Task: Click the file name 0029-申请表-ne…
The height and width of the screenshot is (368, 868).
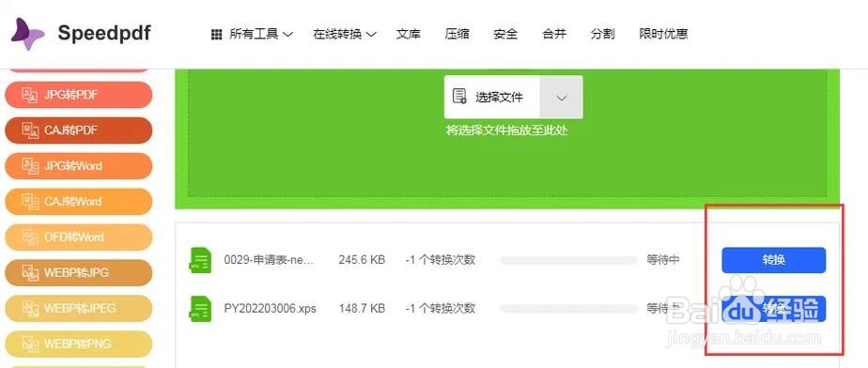Action: point(269,260)
